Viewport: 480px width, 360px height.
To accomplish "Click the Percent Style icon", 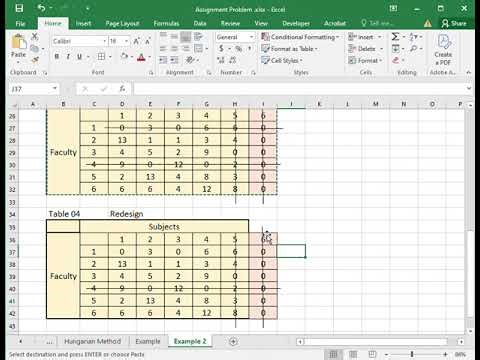I will tap(238, 49).
